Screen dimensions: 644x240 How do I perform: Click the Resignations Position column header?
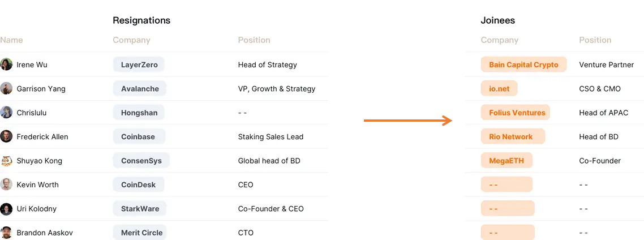tap(254, 40)
